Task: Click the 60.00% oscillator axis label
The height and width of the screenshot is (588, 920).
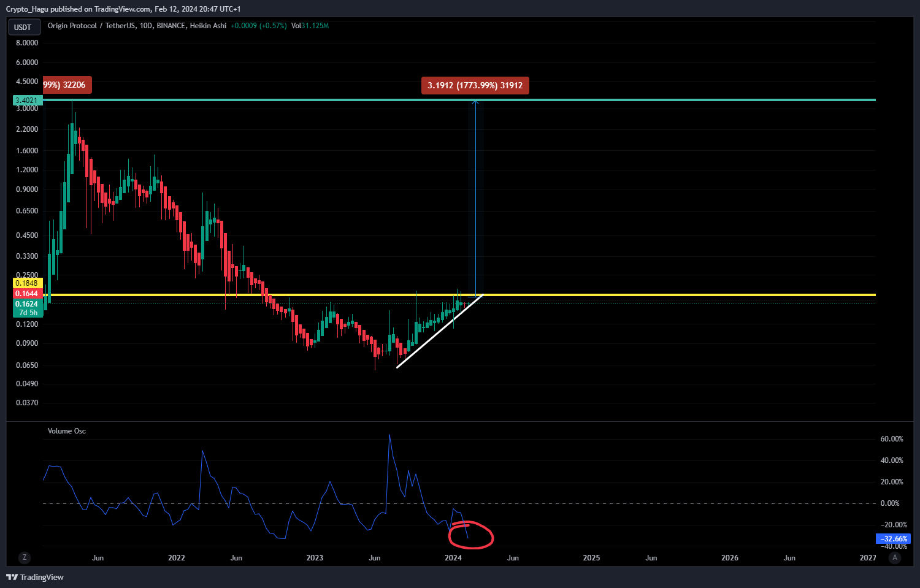Action: [x=892, y=439]
